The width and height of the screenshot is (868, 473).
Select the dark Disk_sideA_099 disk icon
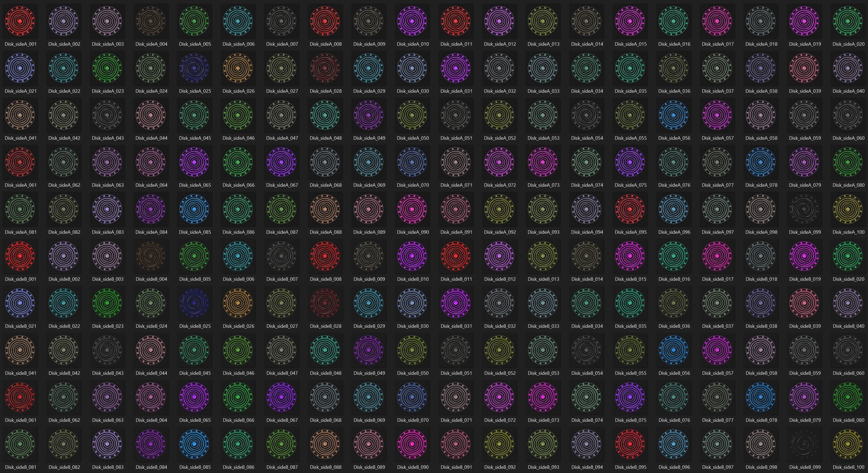coord(804,209)
